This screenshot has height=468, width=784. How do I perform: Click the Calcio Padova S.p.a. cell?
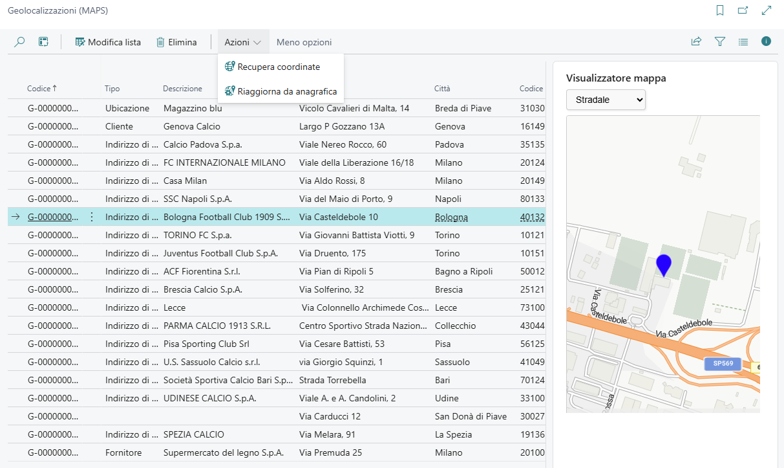click(x=202, y=144)
